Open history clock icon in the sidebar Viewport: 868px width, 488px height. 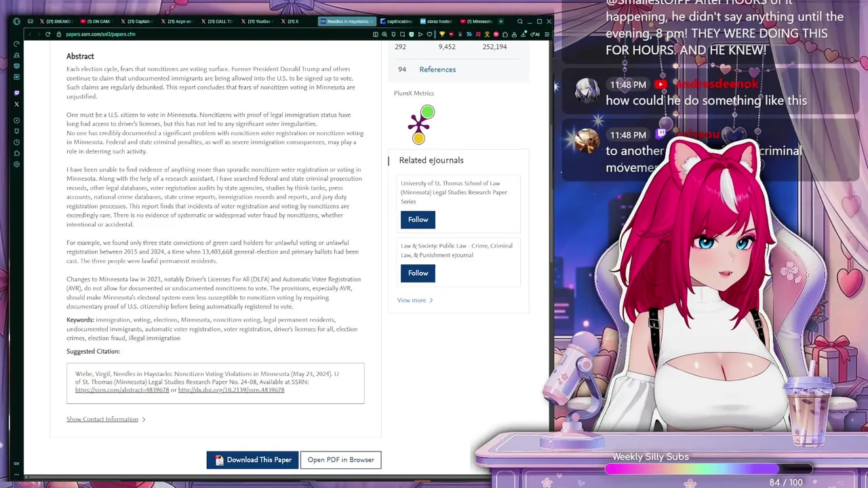coord(16,142)
